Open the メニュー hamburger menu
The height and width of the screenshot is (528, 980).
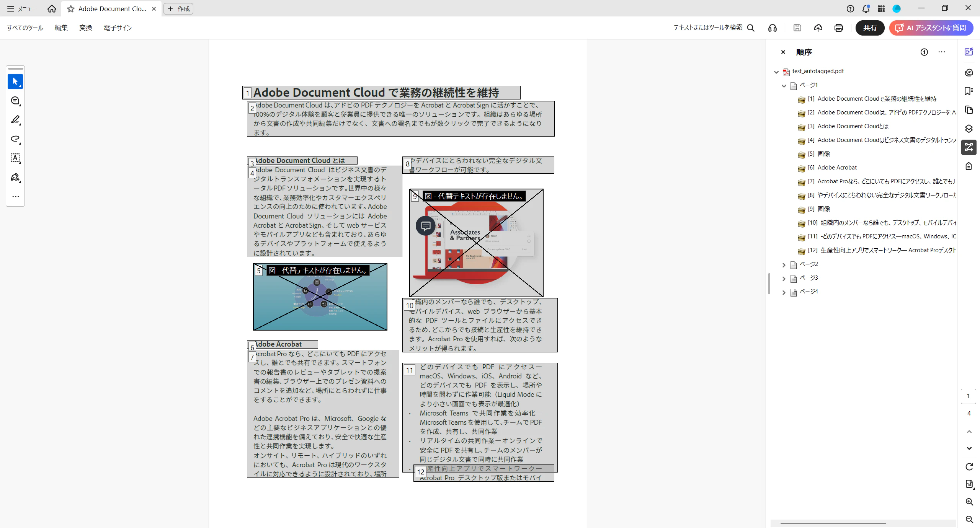(21, 9)
